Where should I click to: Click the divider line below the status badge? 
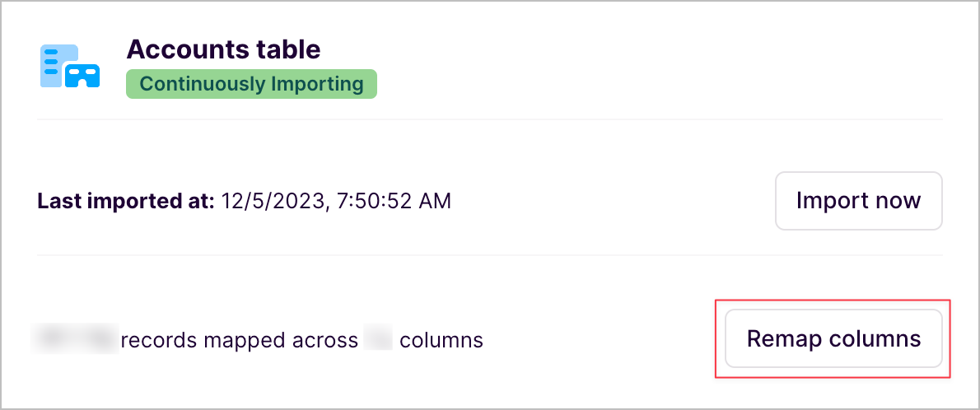click(489, 120)
